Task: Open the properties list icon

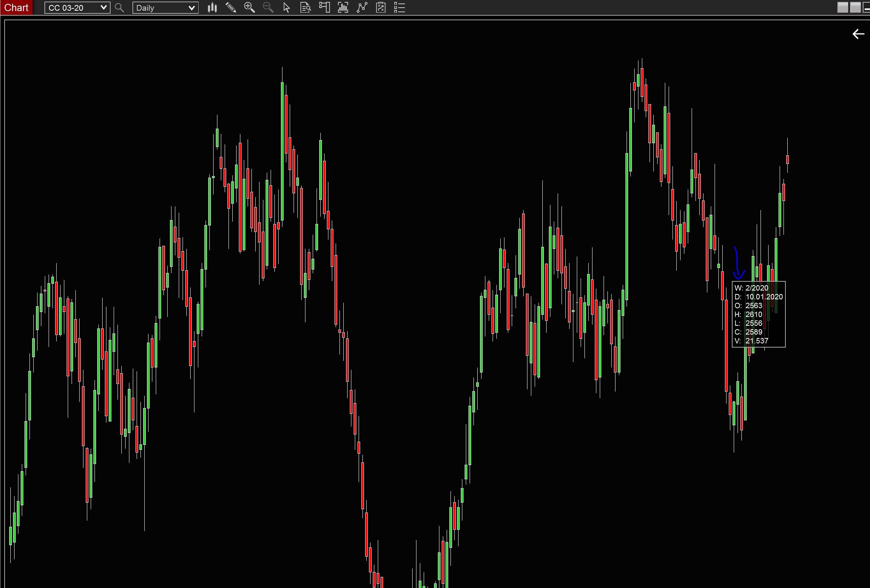Action: (399, 8)
